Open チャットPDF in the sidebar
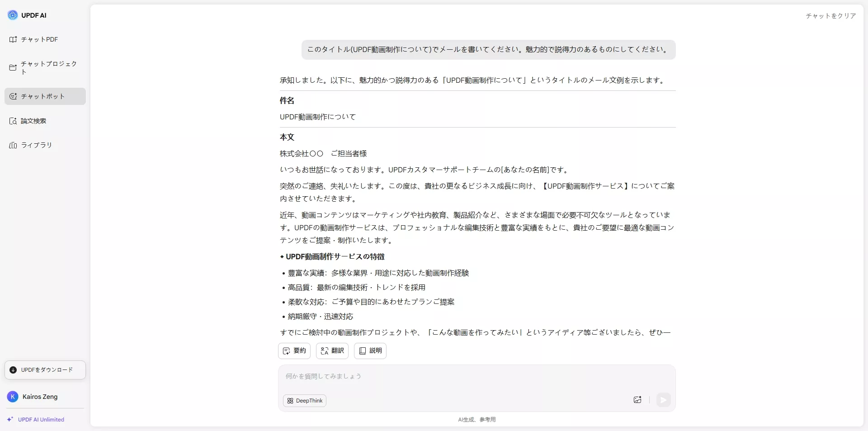Screen dimensions: 868x431 45,39
